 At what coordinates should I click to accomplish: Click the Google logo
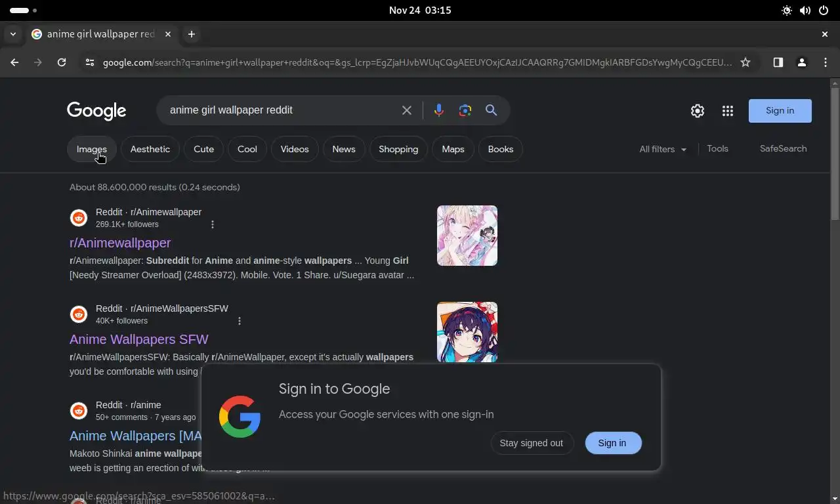96,111
